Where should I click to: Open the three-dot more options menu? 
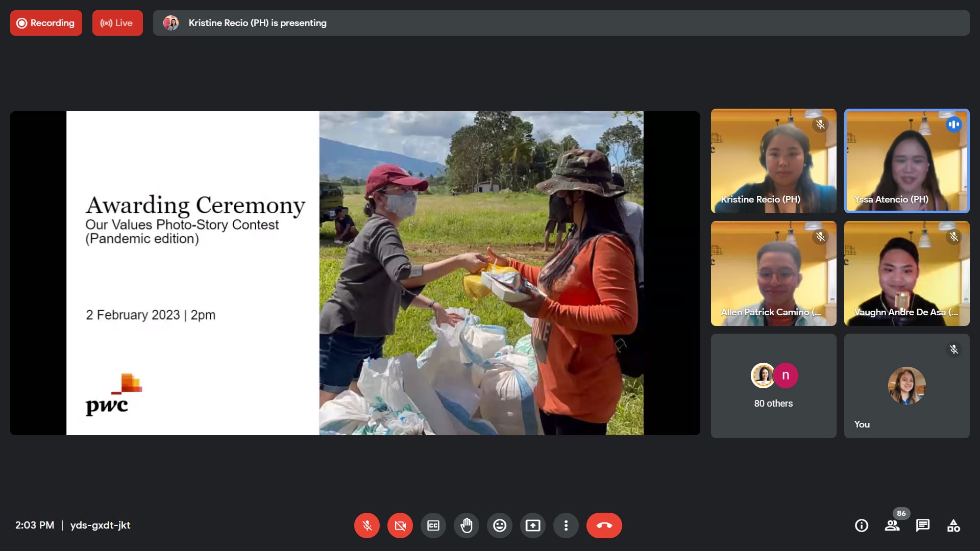566,525
